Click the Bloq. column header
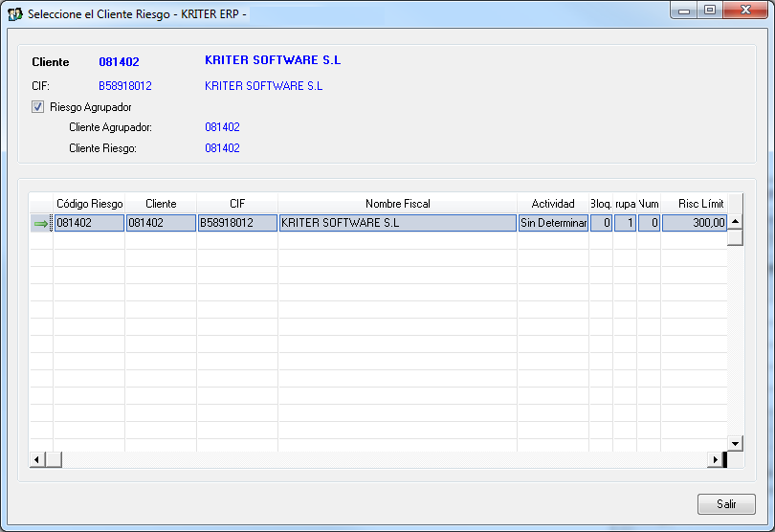The image size is (775, 532). pos(601,204)
